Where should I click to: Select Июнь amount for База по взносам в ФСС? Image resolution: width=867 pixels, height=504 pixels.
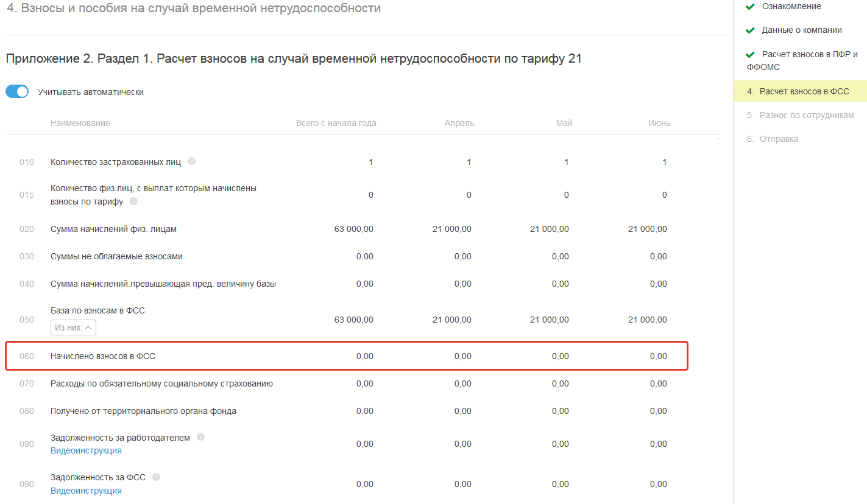tap(648, 320)
